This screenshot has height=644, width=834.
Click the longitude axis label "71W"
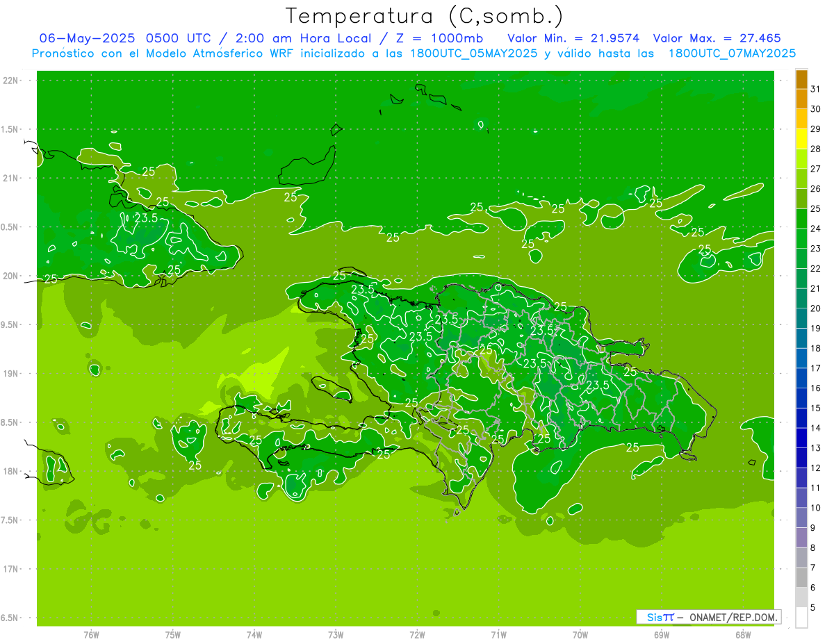(498, 635)
